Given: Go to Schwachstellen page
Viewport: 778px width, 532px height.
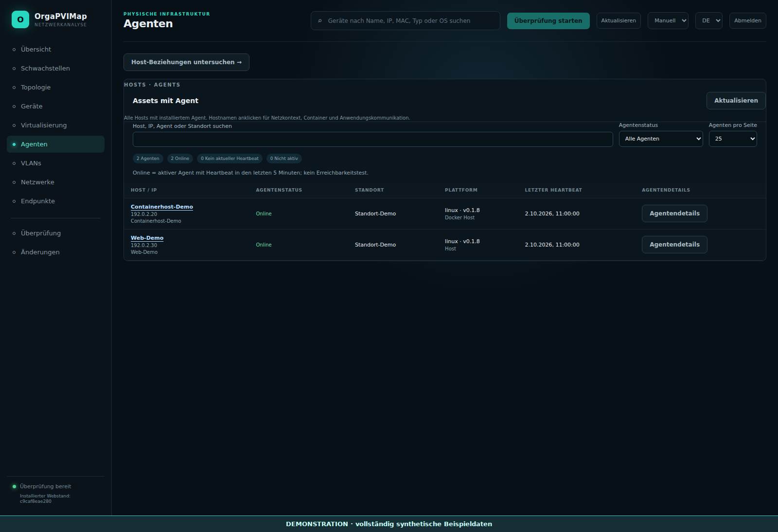Looking at the screenshot, I should coord(55,68).
